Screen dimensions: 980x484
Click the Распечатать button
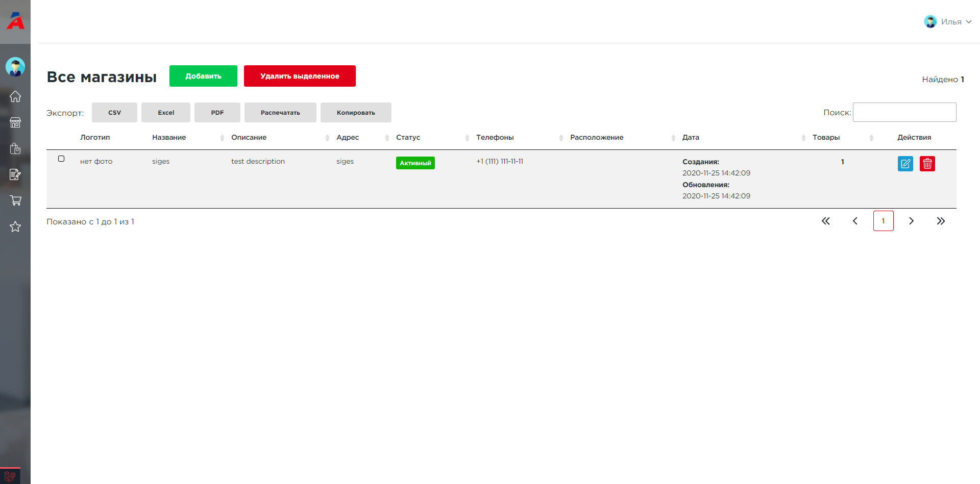coord(280,112)
